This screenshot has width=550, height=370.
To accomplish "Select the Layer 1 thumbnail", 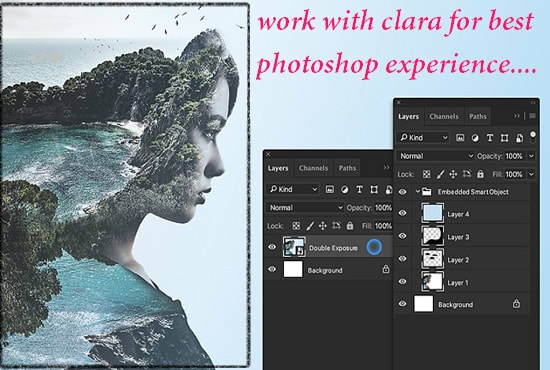I will tap(432, 281).
